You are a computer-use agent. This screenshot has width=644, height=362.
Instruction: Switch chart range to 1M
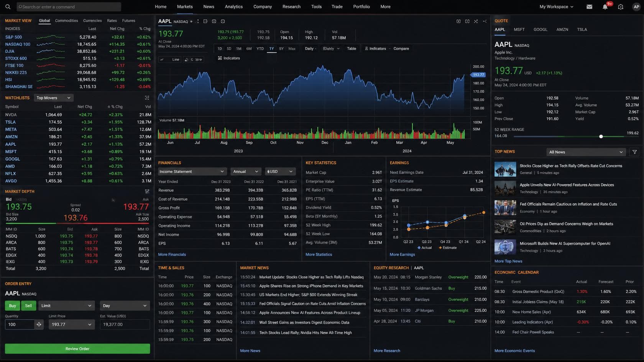pyautogui.click(x=239, y=49)
